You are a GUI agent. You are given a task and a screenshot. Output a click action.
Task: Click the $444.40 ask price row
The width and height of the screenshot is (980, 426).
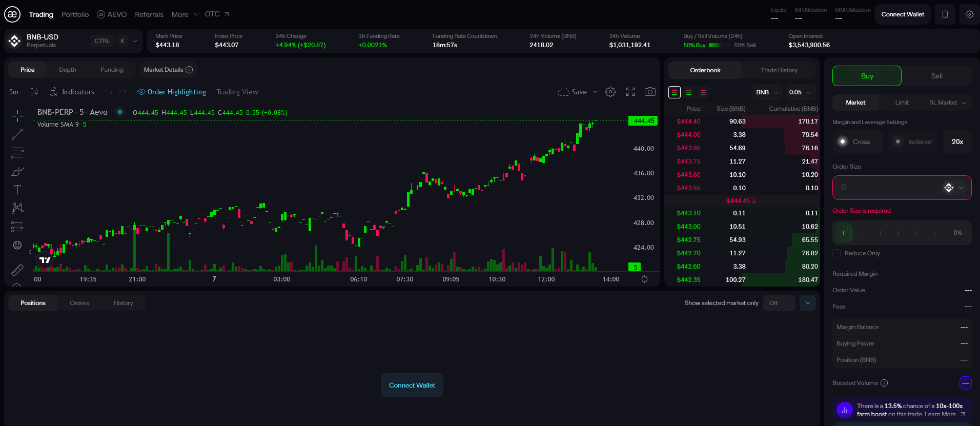coord(742,121)
